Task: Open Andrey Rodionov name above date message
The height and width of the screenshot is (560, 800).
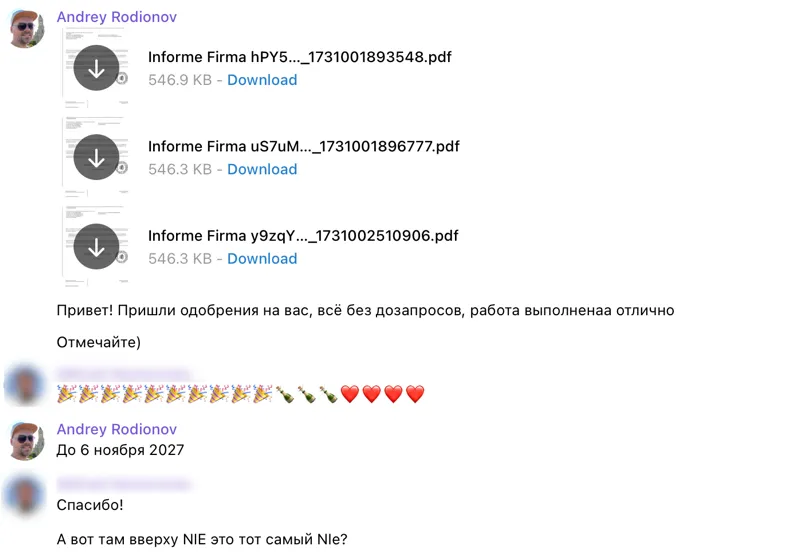Action: point(117,429)
